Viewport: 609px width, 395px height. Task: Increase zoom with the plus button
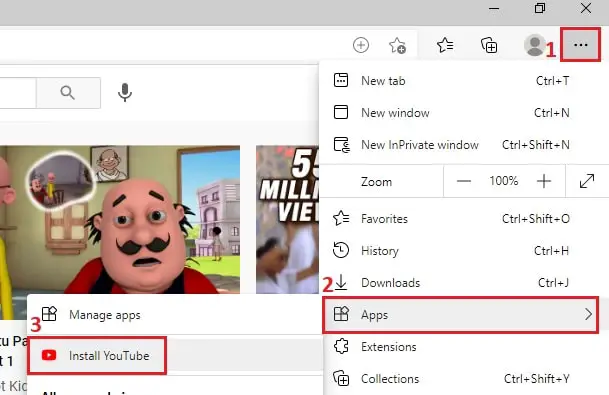point(544,181)
